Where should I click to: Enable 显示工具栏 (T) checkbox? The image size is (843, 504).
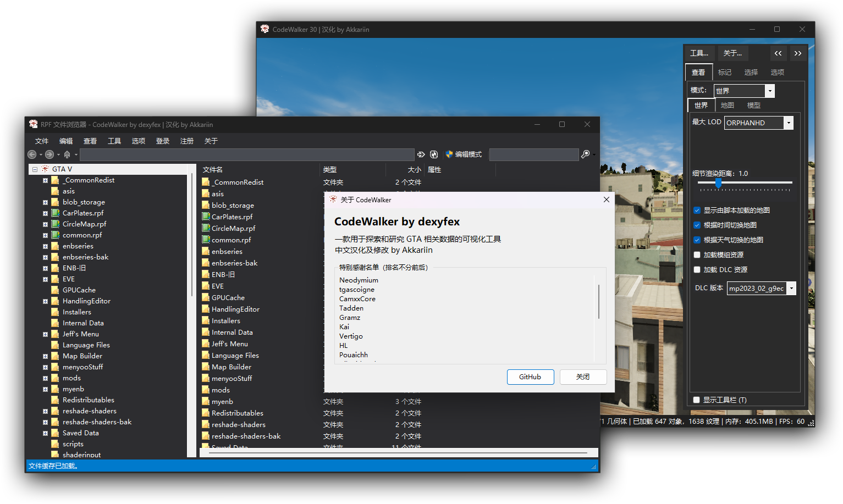697,400
